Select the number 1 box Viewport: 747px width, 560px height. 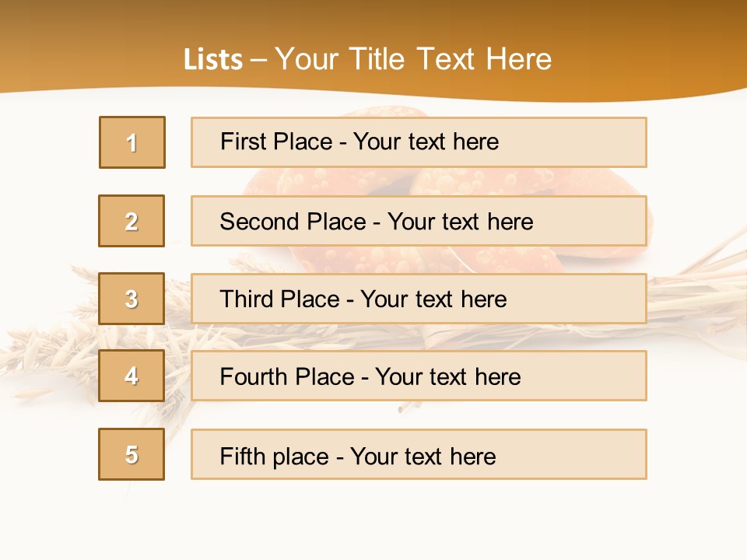click(x=132, y=142)
